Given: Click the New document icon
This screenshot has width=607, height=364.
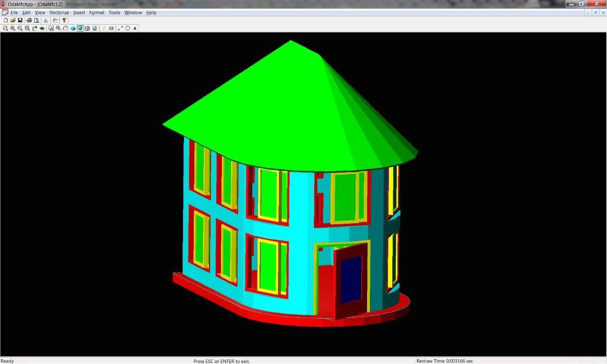Looking at the screenshot, I should [6, 20].
